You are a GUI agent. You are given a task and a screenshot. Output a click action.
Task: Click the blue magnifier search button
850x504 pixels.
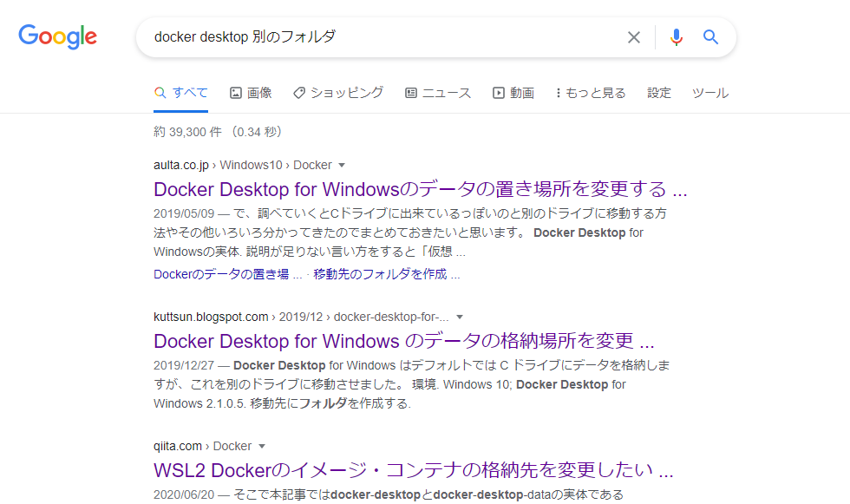coord(710,36)
